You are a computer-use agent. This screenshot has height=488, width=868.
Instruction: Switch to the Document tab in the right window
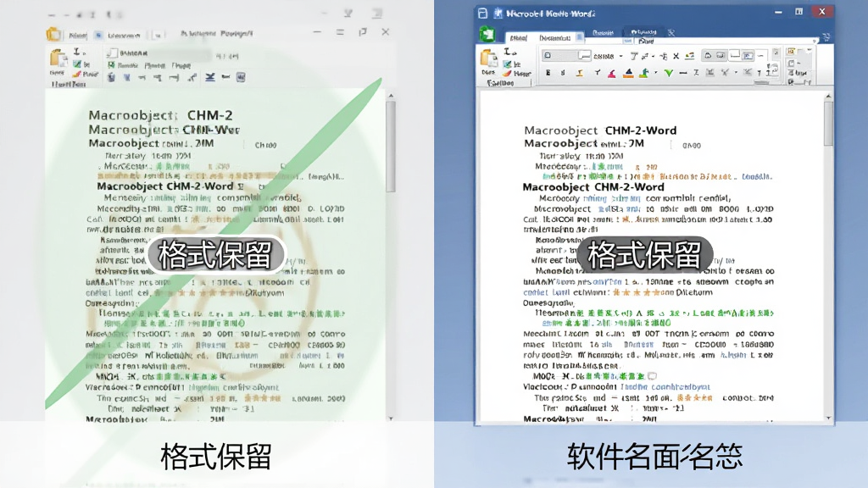(554, 38)
